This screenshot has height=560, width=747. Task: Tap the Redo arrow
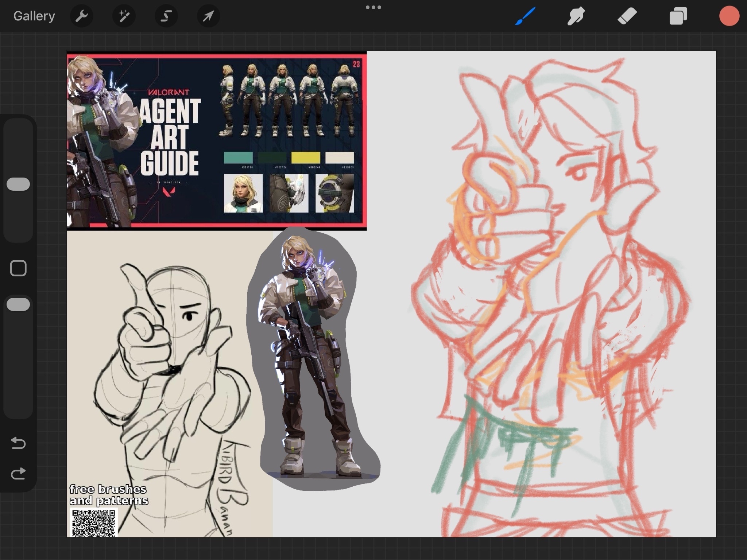click(18, 474)
